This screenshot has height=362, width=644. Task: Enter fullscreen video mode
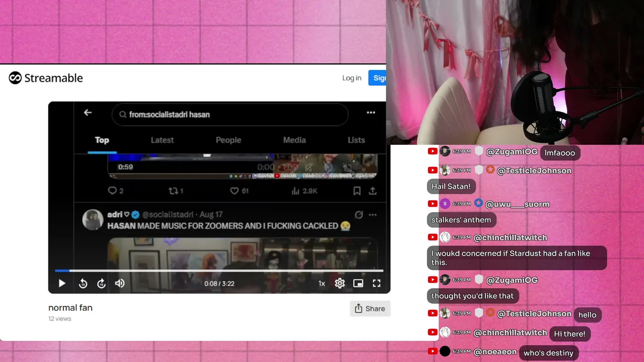[x=376, y=284]
